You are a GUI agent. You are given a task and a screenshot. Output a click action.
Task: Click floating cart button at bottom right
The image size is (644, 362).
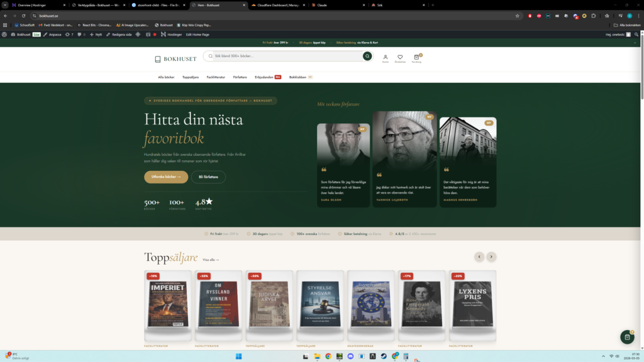click(626, 337)
